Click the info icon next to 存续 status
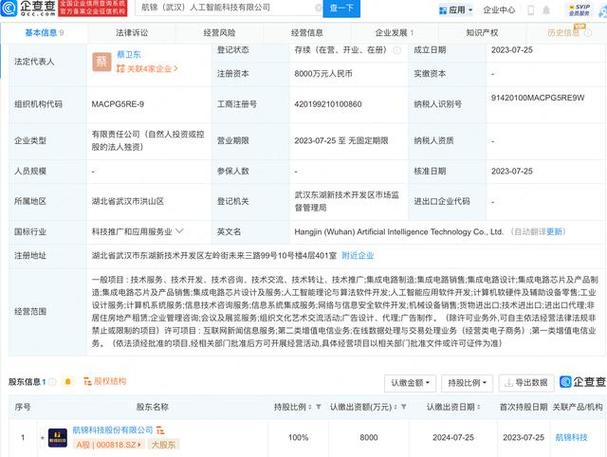This screenshot has height=457, width=607. click(x=397, y=50)
